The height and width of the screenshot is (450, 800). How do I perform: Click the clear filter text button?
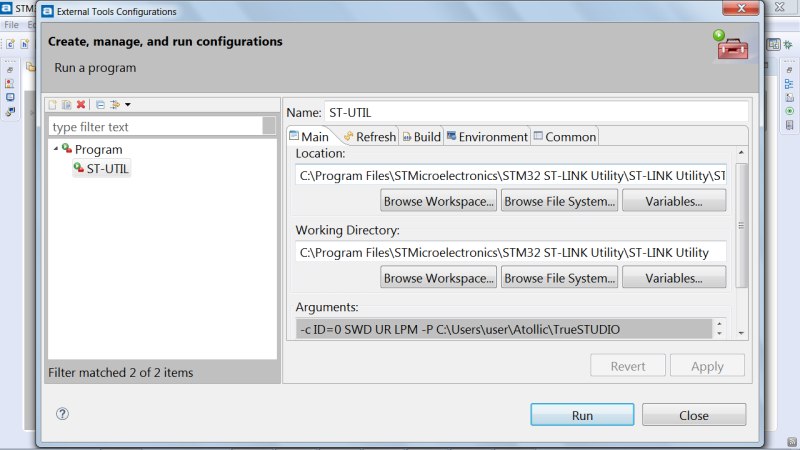point(269,126)
